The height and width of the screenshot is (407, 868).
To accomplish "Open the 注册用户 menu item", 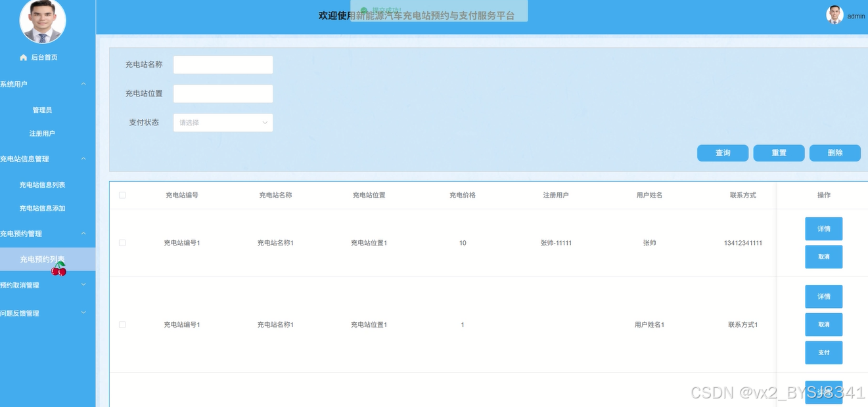I will coord(42,133).
